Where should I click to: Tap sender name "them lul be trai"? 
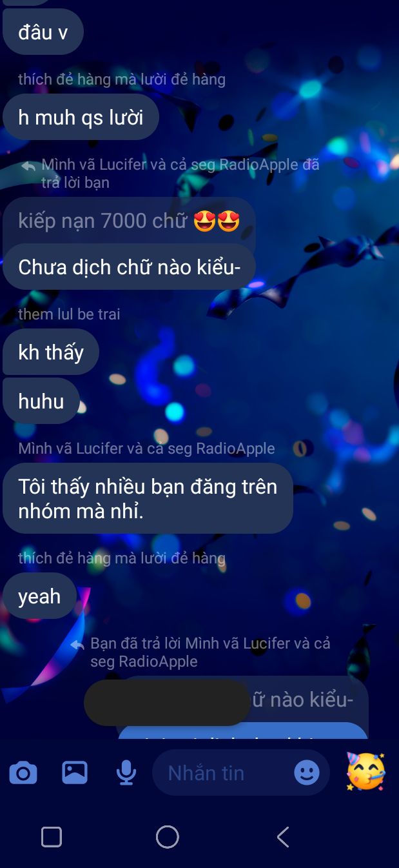pos(69,314)
